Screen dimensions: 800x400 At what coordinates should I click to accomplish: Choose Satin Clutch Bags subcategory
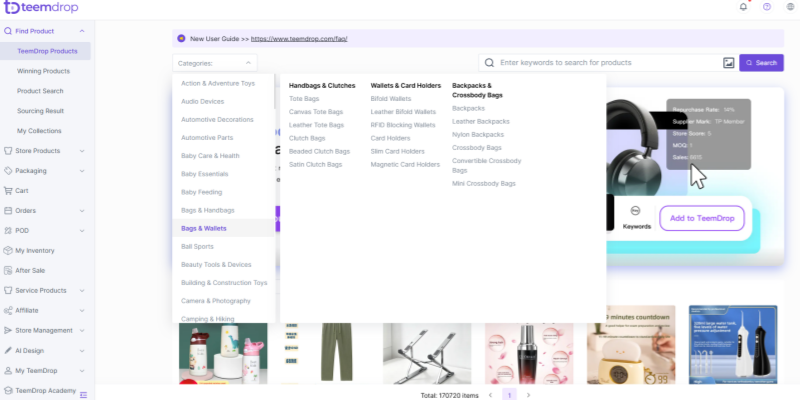click(x=315, y=164)
